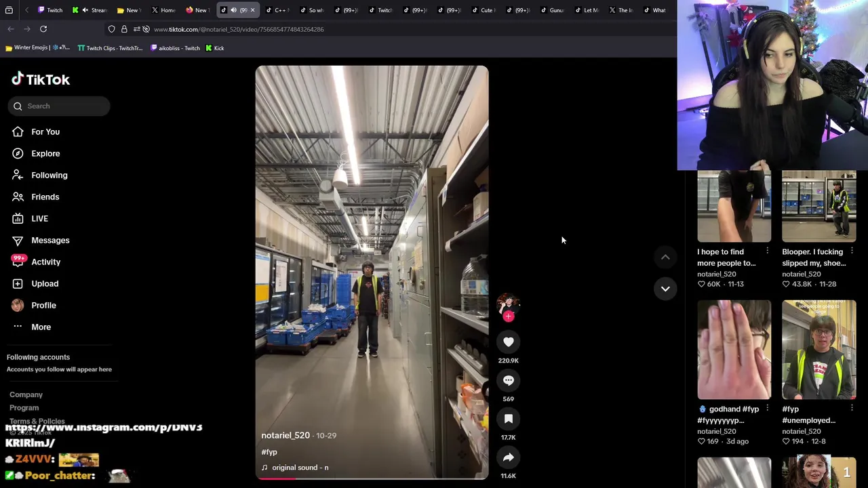Screen dimensions: 868x488
Task: Open notariel_520 username on the video
Action: click(285, 435)
